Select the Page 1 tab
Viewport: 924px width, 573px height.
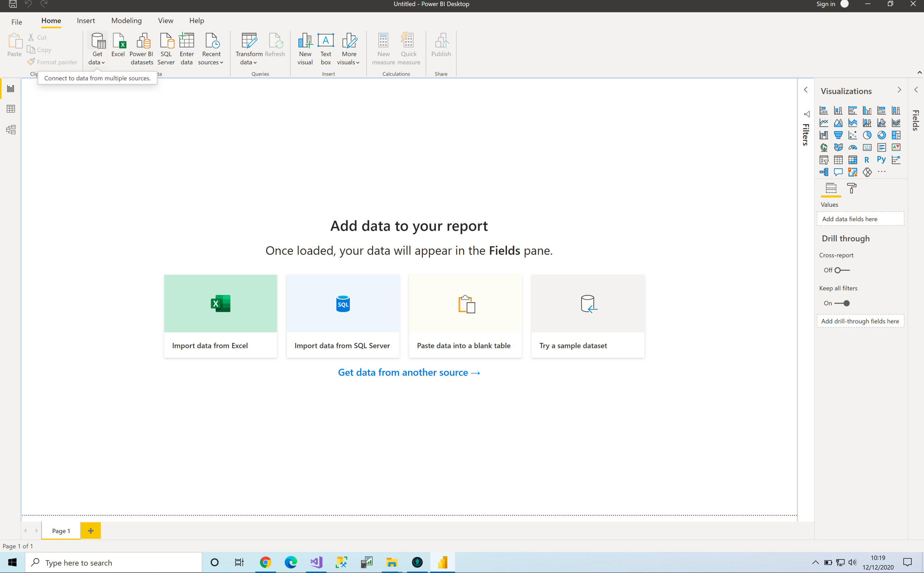pyautogui.click(x=61, y=531)
